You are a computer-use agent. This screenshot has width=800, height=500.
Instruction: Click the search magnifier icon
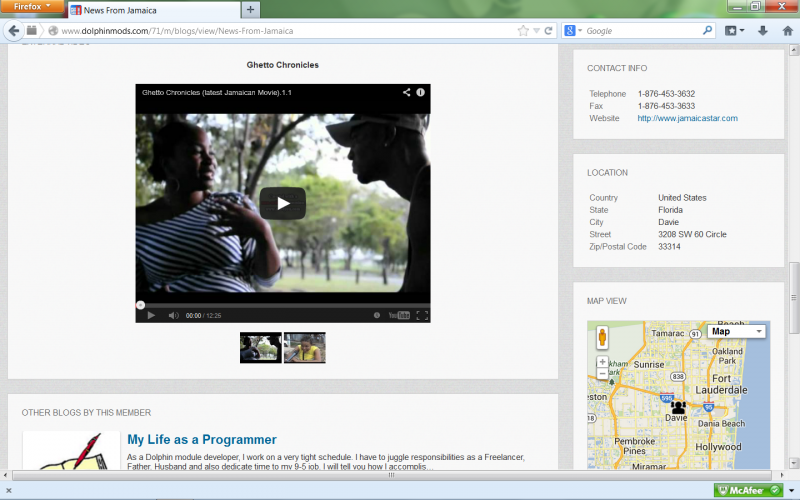707,31
